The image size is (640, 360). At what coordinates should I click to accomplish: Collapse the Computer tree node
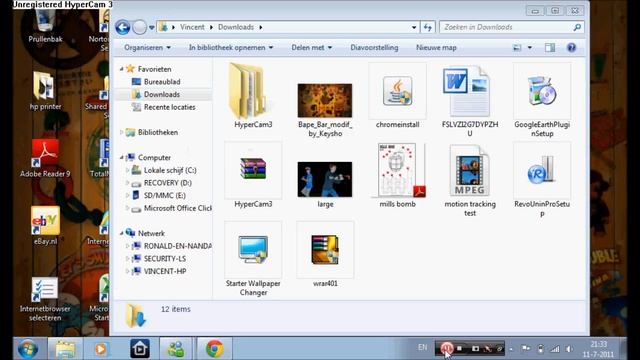(121, 157)
